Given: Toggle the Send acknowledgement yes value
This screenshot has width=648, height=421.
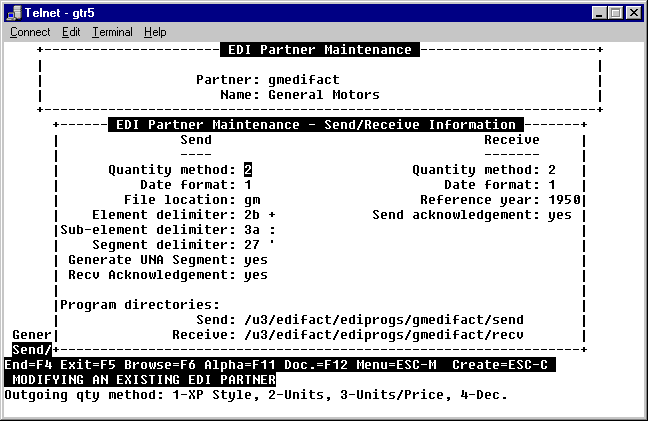Looking at the screenshot, I should 560,215.
